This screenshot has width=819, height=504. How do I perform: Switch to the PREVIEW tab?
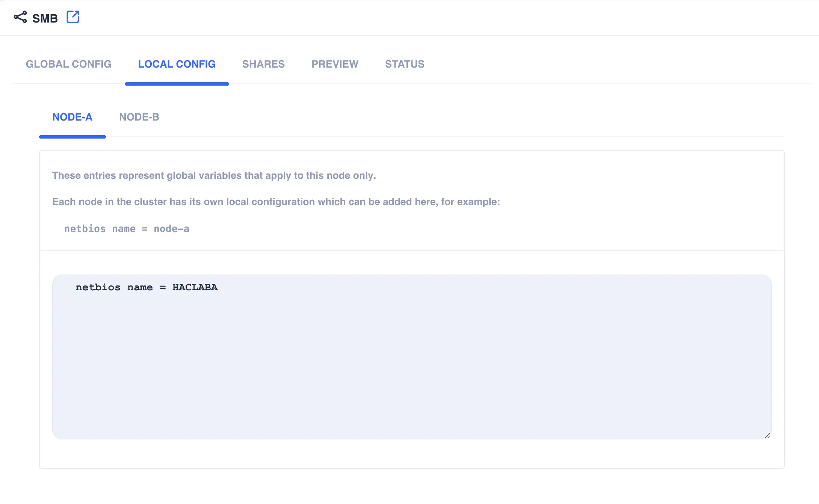[334, 64]
